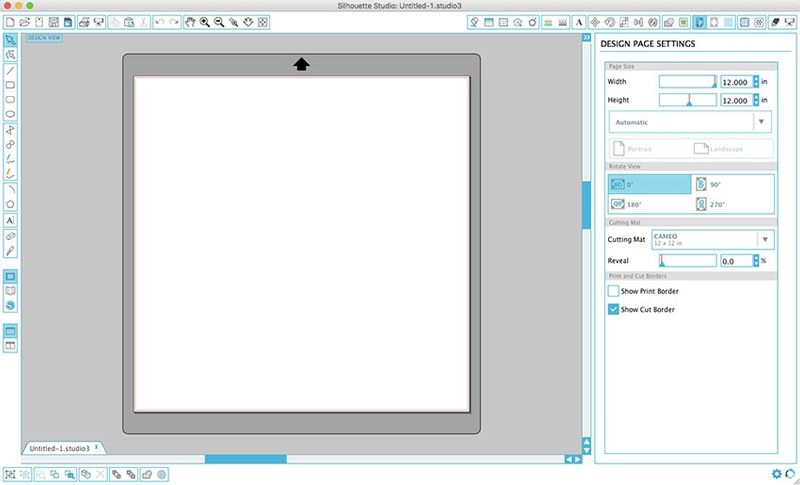
Task: Select the 180° rotate view option
Action: 649,204
